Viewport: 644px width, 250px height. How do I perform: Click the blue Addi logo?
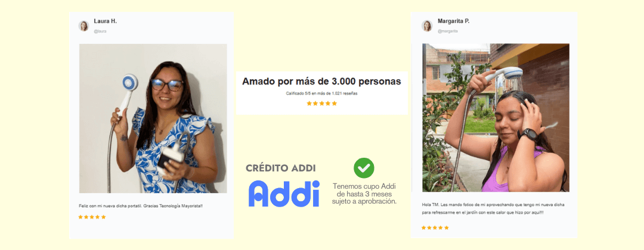(284, 193)
